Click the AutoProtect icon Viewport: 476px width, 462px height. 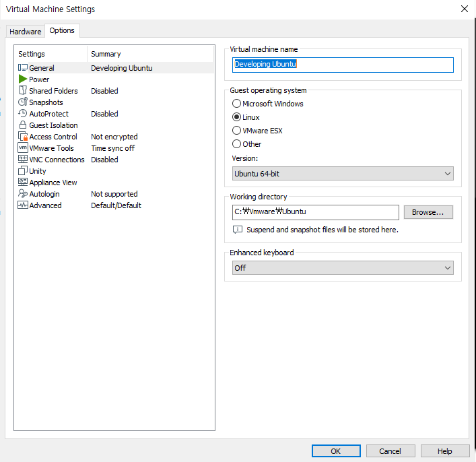click(x=23, y=113)
